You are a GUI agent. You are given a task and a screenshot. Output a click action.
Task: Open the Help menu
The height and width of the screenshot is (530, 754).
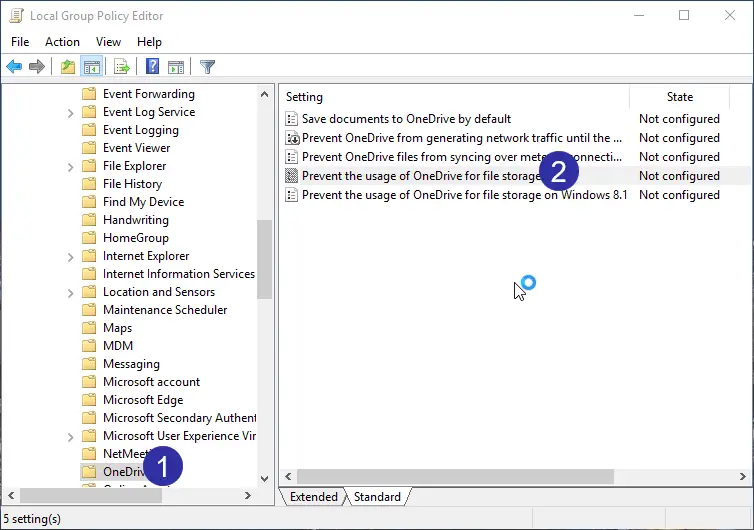[x=149, y=42]
